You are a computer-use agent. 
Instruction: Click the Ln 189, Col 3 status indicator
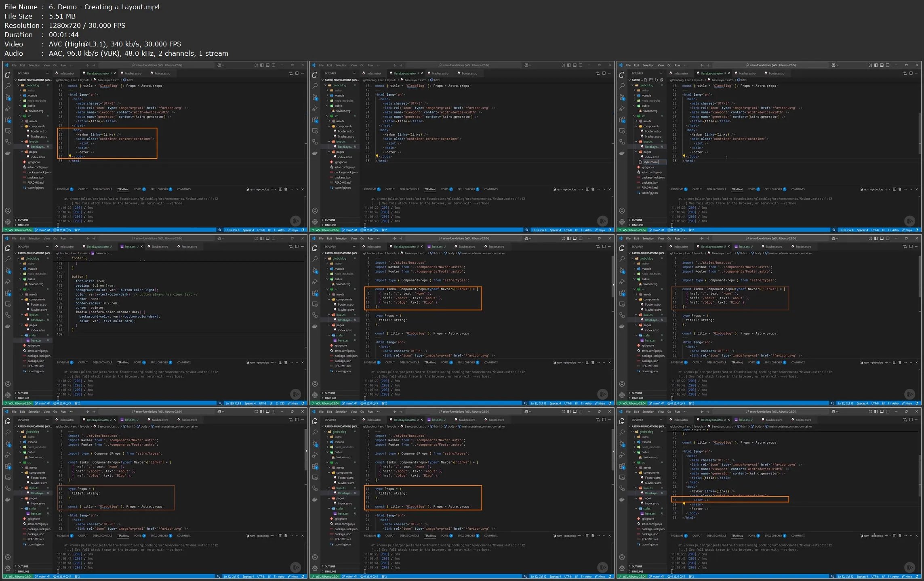click(233, 403)
